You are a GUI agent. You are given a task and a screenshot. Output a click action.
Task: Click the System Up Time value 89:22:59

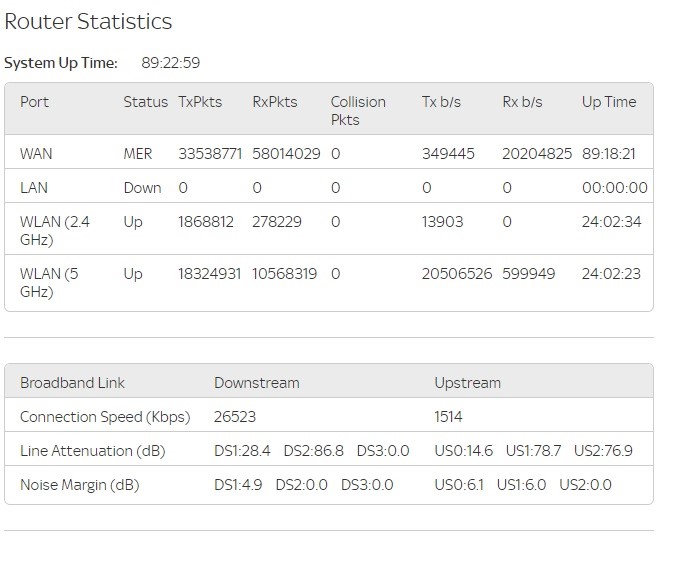pos(170,63)
